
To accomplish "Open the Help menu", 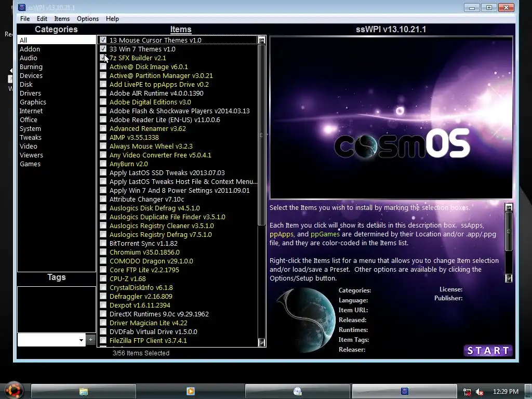I will click(112, 19).
